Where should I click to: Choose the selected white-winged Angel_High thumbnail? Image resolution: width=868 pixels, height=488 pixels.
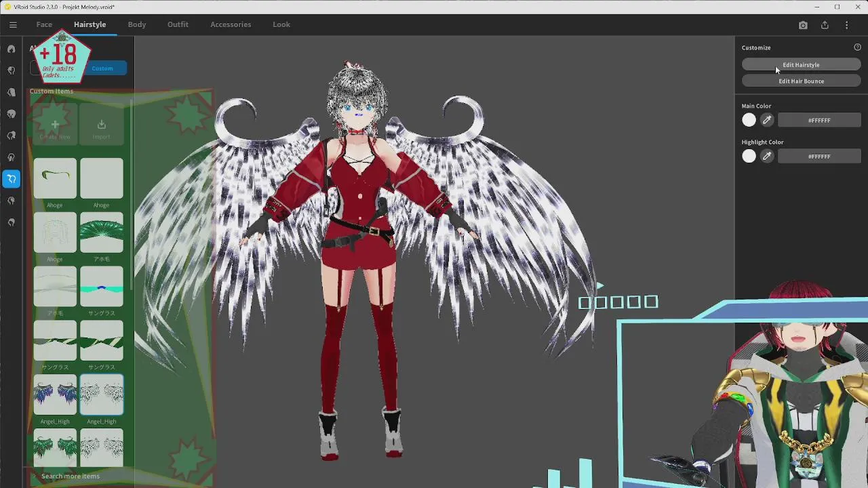(x=101, y=394)
